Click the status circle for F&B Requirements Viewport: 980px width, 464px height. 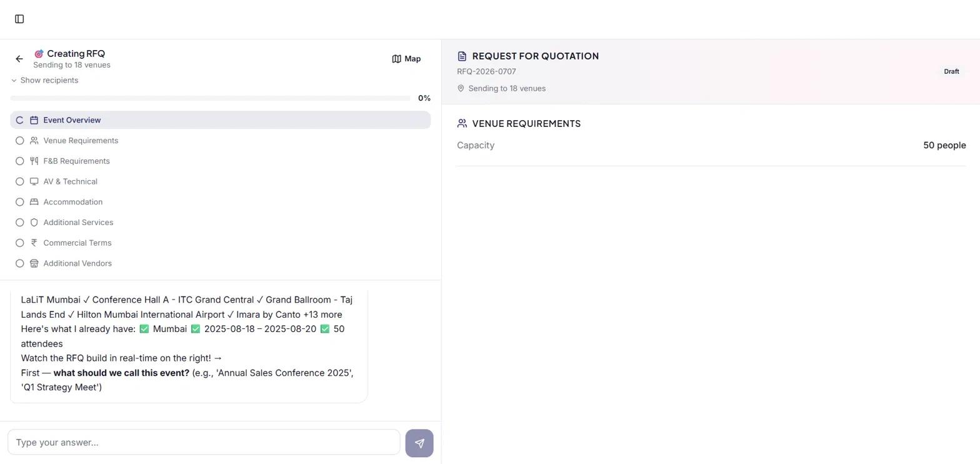tap(20, 161)
